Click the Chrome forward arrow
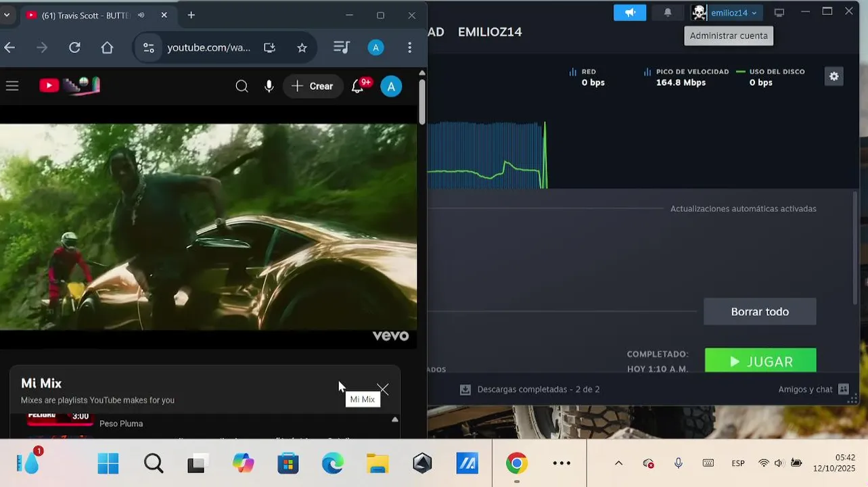This screenshot has width=868, height=487. [x=42, y=47]
